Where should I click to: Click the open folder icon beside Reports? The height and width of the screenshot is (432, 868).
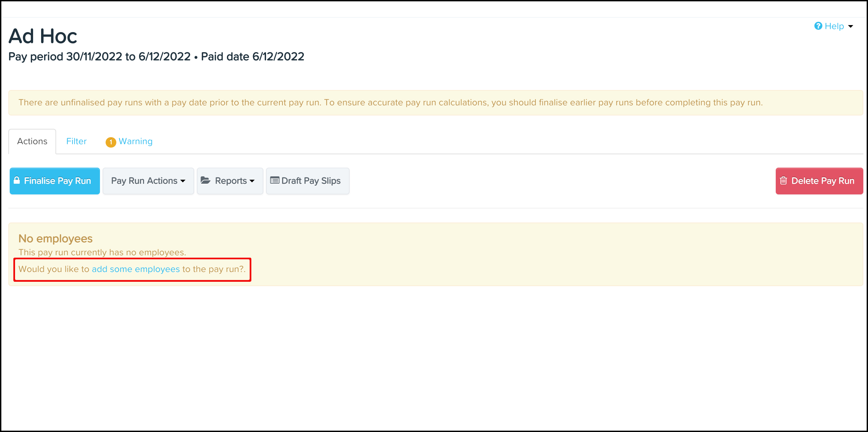coord(206,180)
